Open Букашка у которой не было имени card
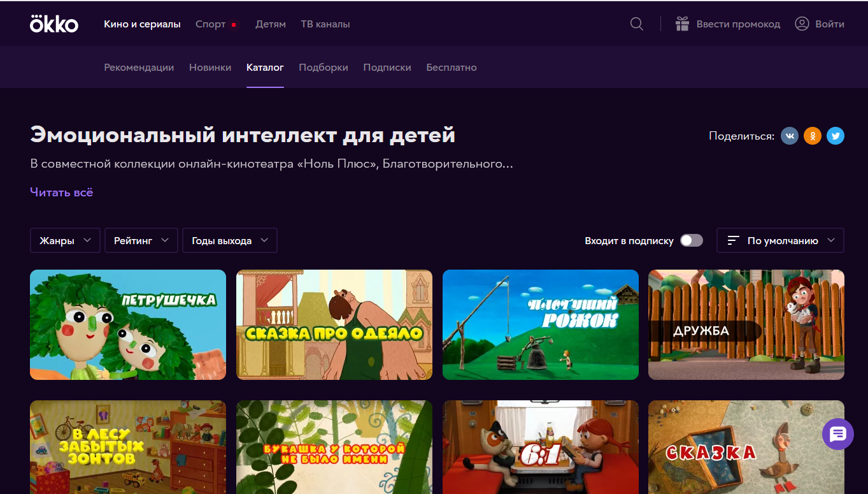This screenshot has height=494, width=868. [334, 447]
